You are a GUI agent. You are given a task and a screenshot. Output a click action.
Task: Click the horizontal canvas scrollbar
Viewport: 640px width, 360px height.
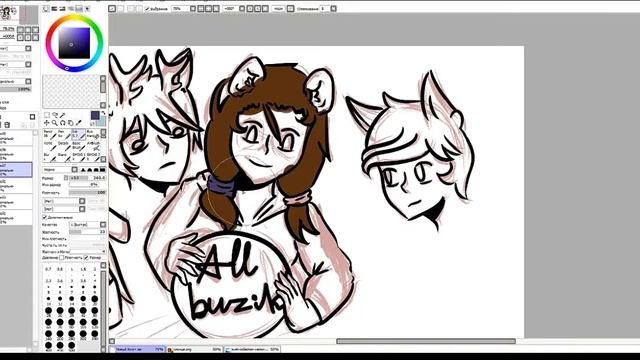(426, 341)
